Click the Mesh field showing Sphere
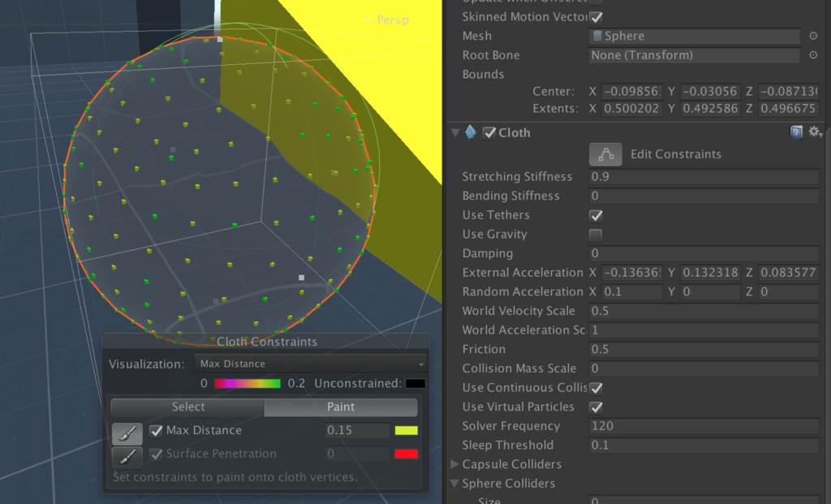The height and width of the screenshot is (504, 831). 695,36
